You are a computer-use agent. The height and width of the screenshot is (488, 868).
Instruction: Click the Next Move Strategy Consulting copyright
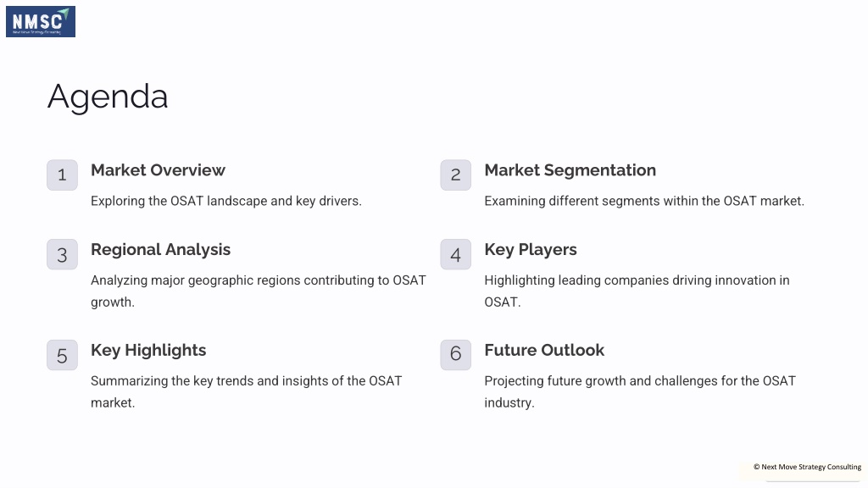(x=807, y=467)
